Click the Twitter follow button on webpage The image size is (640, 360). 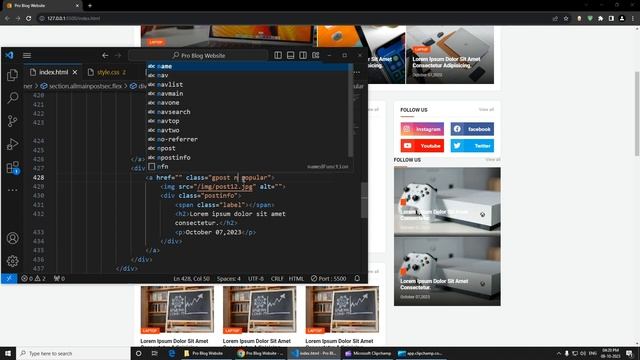[x=472, y=146]
